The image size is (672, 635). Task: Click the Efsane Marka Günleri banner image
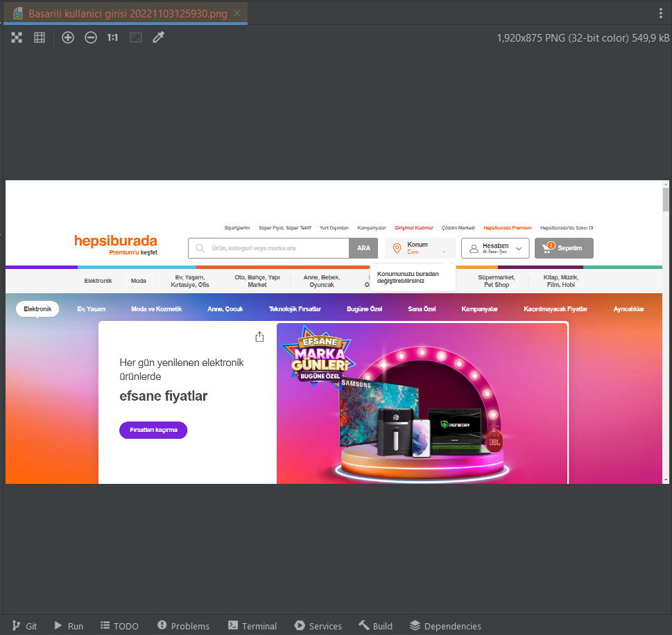point(422,403)
